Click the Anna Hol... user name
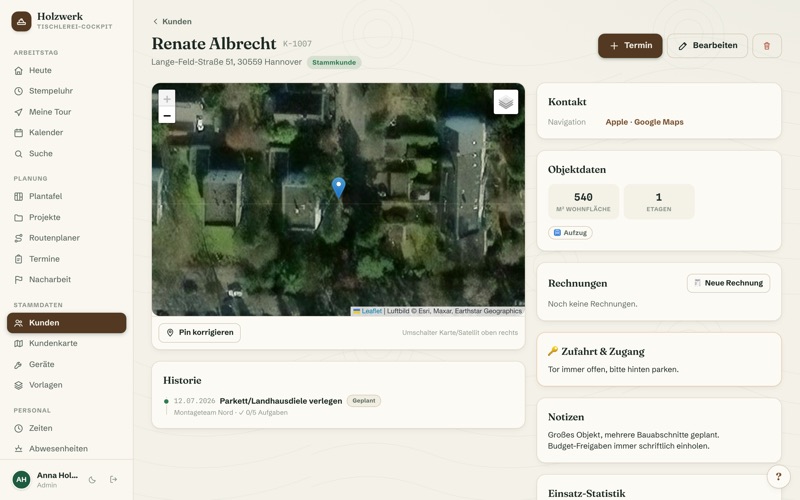 pyautogui.click(x=57, y=476)
